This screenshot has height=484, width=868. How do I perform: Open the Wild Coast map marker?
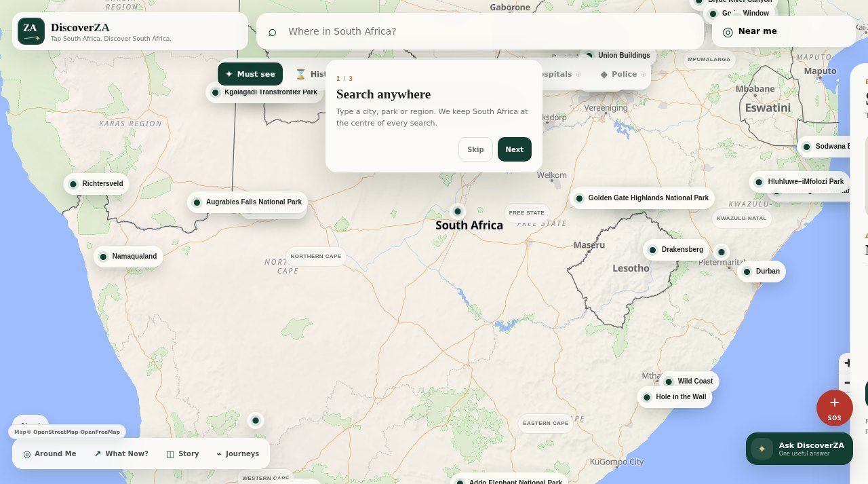coord(689,381)
